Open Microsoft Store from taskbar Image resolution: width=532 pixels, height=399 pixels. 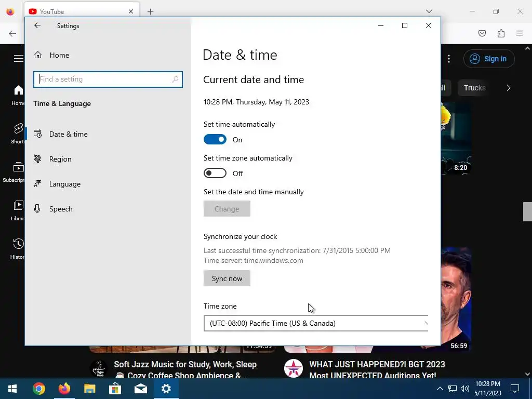point(115,389)
